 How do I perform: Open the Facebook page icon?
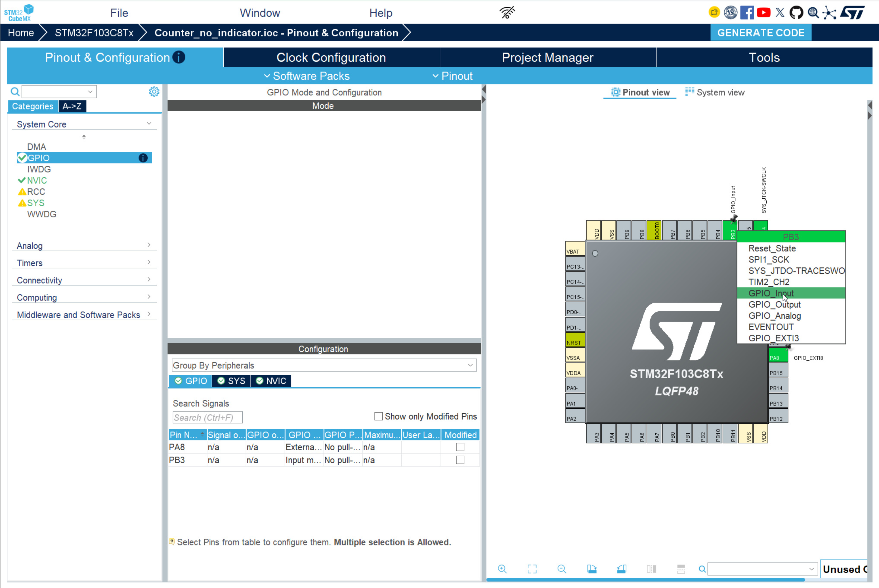[747, 12]
